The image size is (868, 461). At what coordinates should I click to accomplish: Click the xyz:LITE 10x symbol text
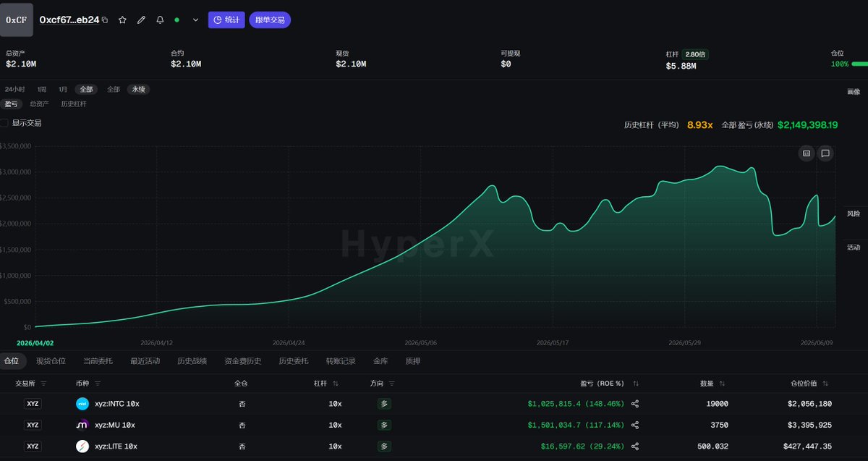pos(116,447)
